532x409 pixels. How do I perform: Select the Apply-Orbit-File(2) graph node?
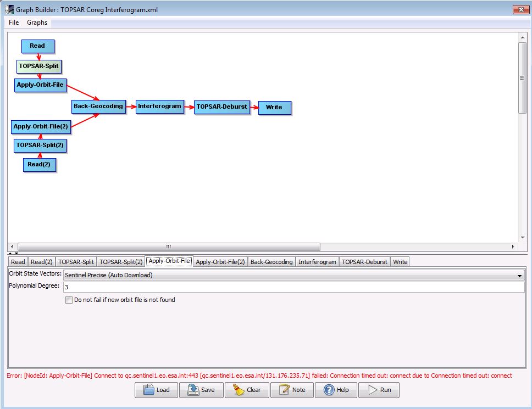[x=41, y=127]
